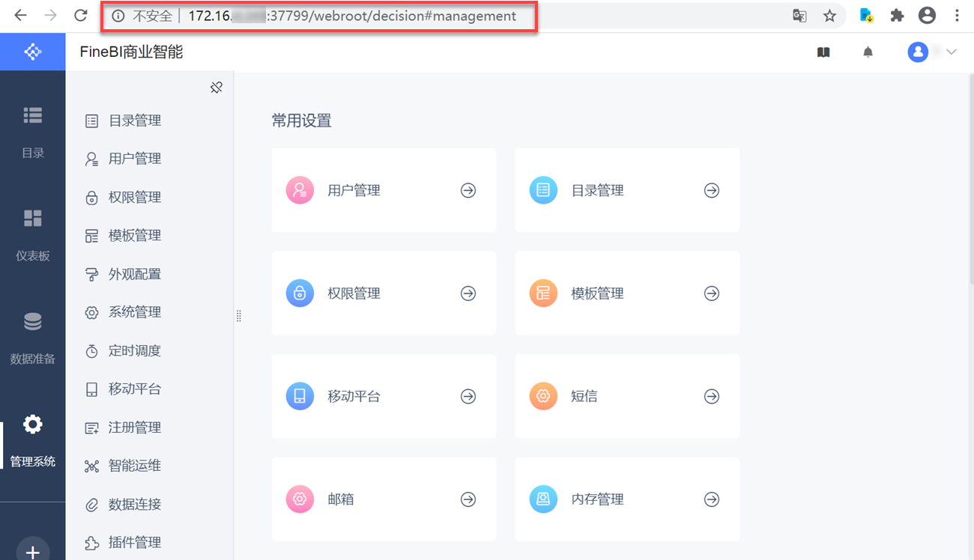The height and width of the screenshot is (560, 974).
Task: Click the orange 模板管理 card icon
Action: [x=543, y=293]
